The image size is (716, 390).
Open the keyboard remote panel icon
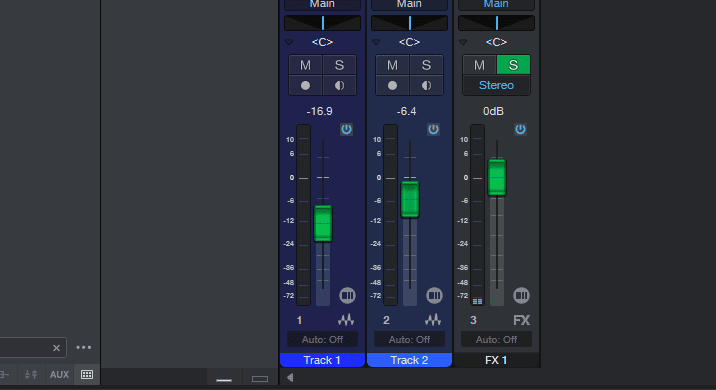pos(87,374)
